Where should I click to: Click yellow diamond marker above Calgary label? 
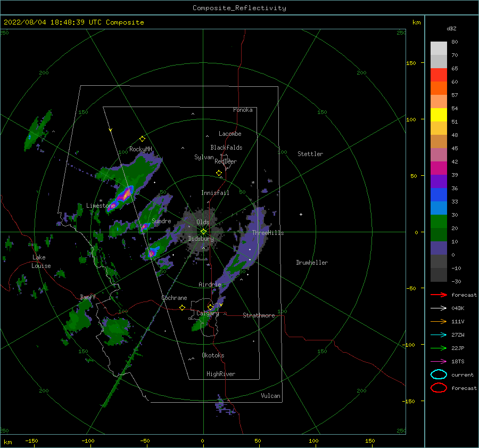pyautogui.click(x=210, y=307)
